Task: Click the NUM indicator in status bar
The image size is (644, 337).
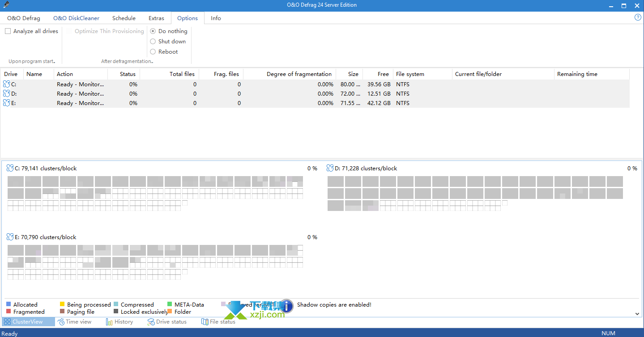Action: pos(608,333)
